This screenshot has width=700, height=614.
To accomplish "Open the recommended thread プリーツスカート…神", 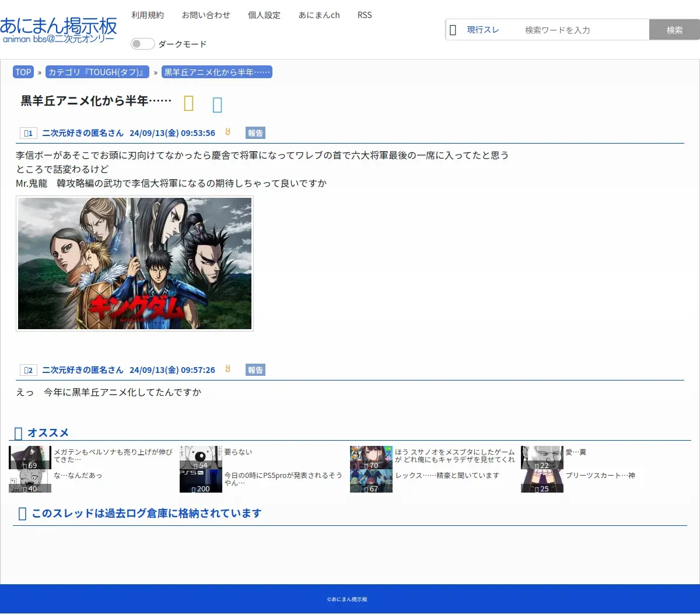I will [600, 476].
